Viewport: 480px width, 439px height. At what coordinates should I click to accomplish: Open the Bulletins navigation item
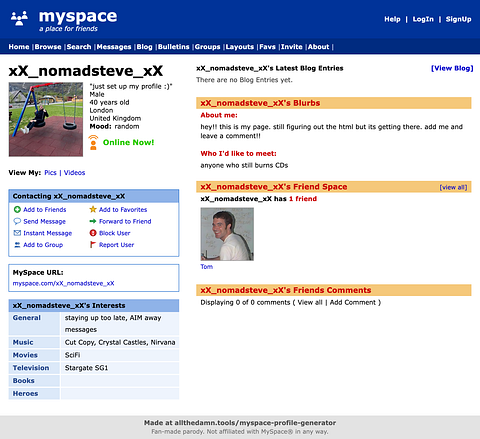pos(174,47)
